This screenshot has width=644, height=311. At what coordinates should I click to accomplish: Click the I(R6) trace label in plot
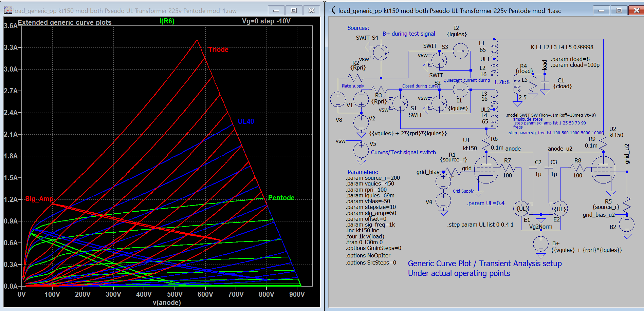point(167,21)
